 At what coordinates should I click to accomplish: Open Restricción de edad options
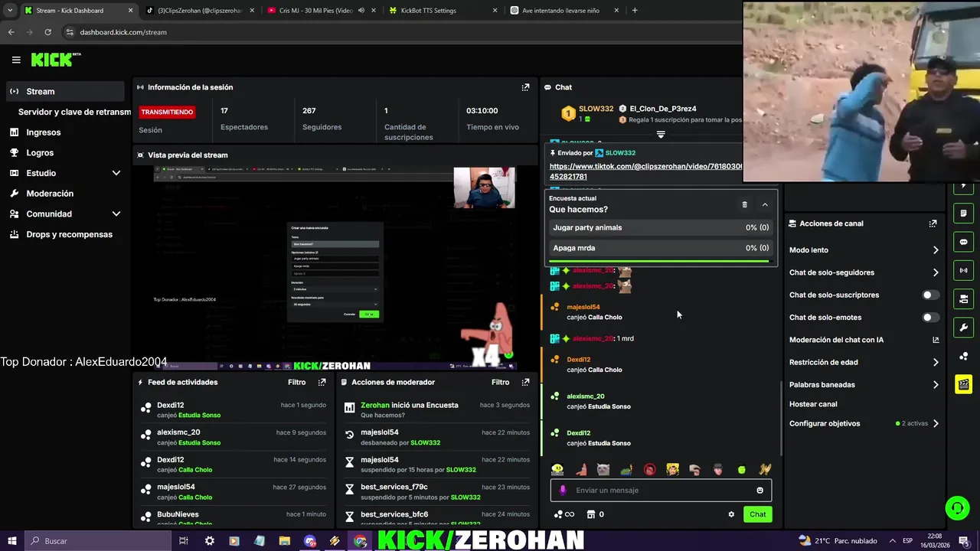pos(864,362)
